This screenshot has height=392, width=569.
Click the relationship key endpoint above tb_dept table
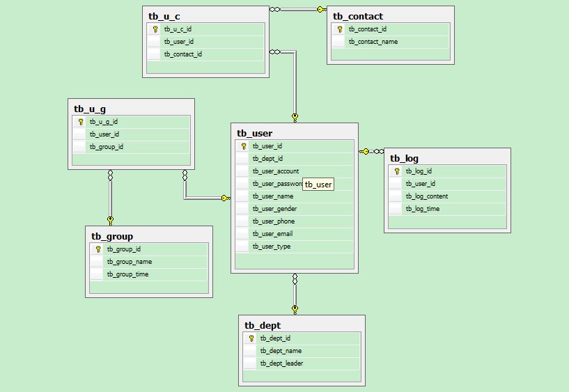point(295,308)
